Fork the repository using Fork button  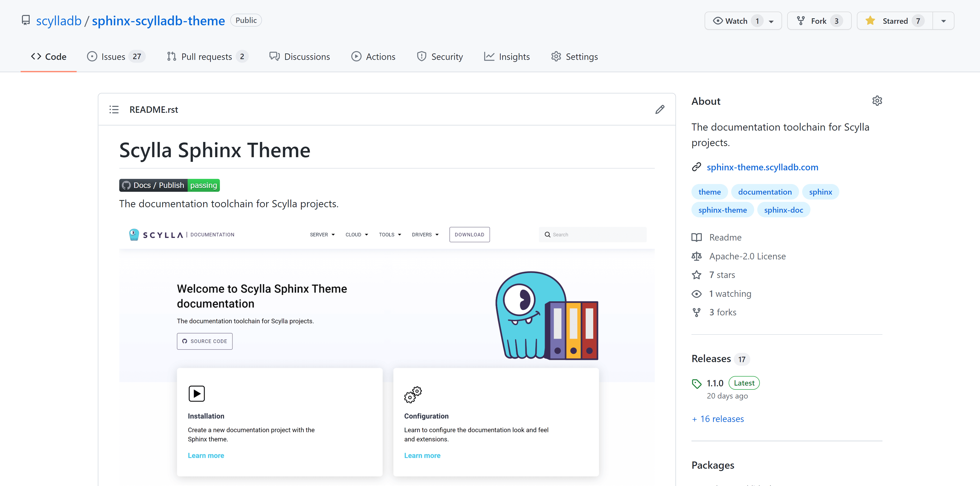(819, 21)
